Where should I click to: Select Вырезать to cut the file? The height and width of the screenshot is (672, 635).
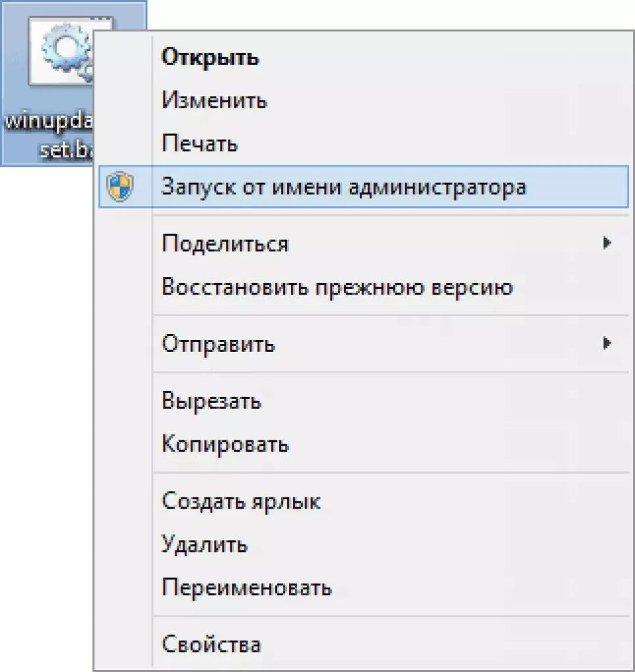(x=363, y=401)
